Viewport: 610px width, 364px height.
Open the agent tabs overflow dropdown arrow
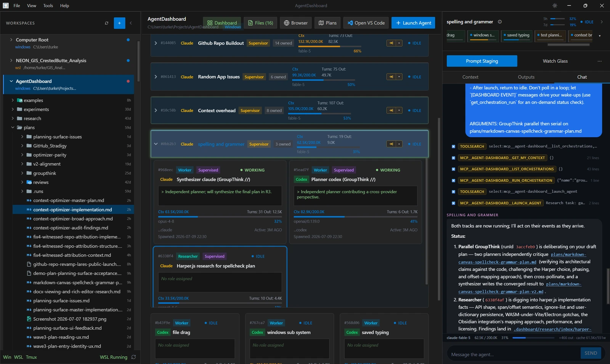click(x=600, y=36)
